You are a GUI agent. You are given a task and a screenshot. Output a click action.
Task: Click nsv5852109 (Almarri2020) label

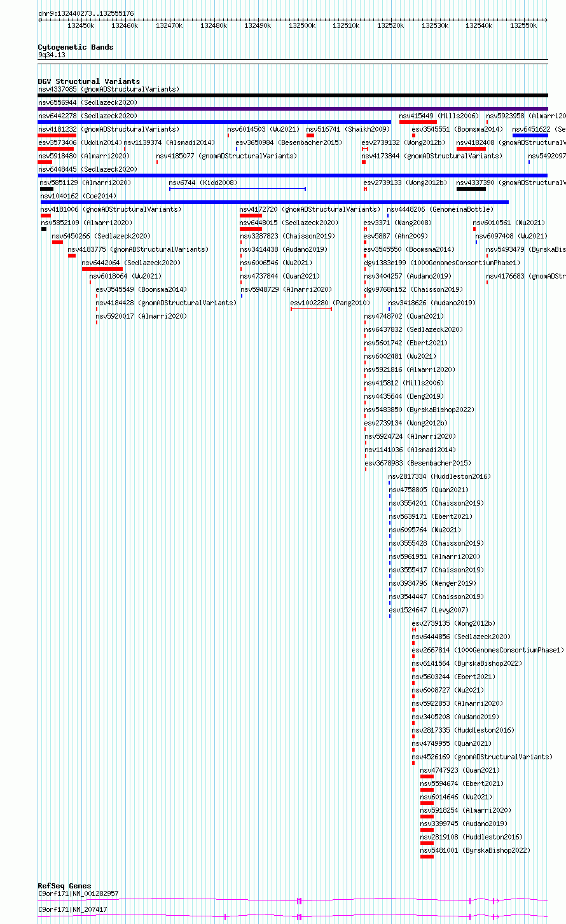pos(86,223)
